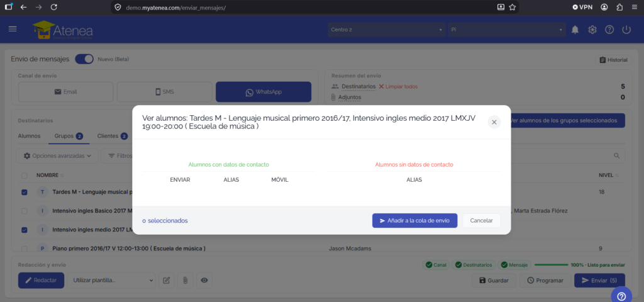The image size is (644, 302).
Task: Select the SMS channel
Action: [164, 92]
